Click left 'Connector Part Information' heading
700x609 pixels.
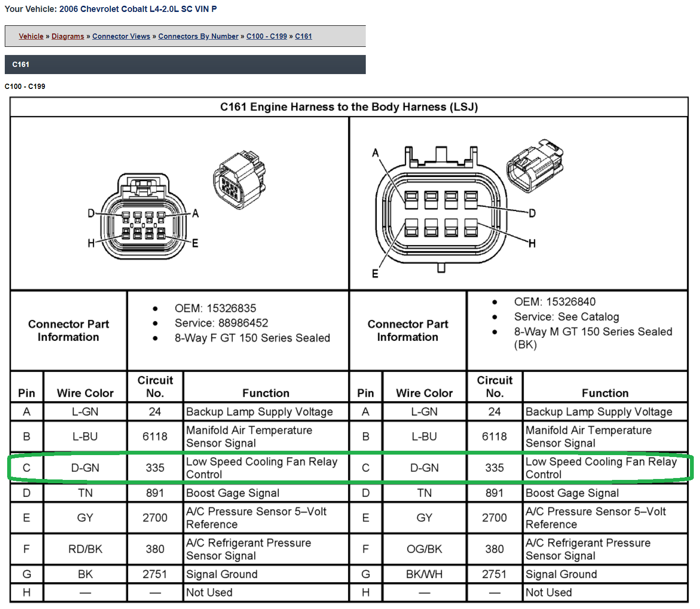pos(68,330)
